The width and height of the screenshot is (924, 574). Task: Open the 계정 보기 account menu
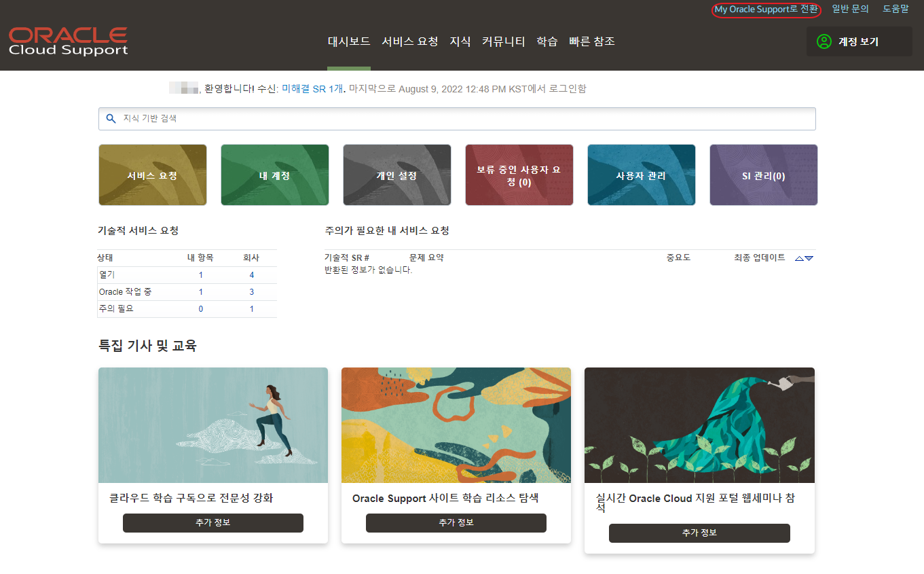pos(859,41)
